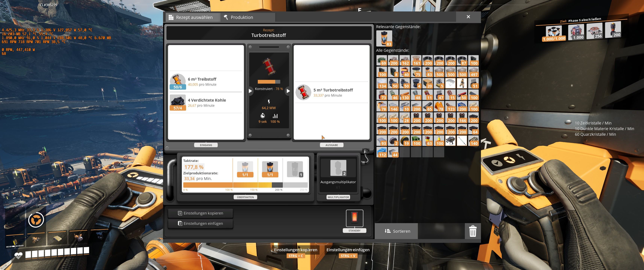Select the leaves stack of 69

pos(382,61)
